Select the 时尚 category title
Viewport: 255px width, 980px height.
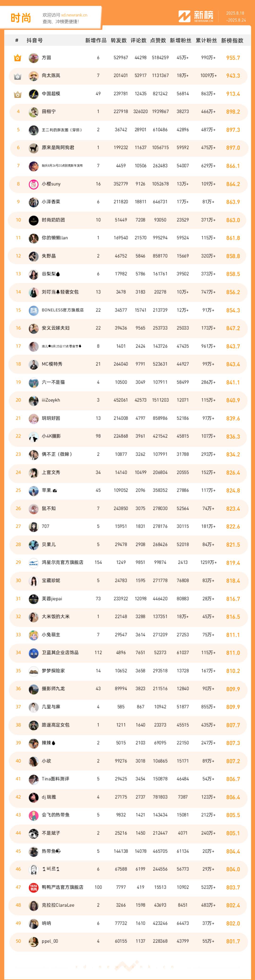[21, 18]
